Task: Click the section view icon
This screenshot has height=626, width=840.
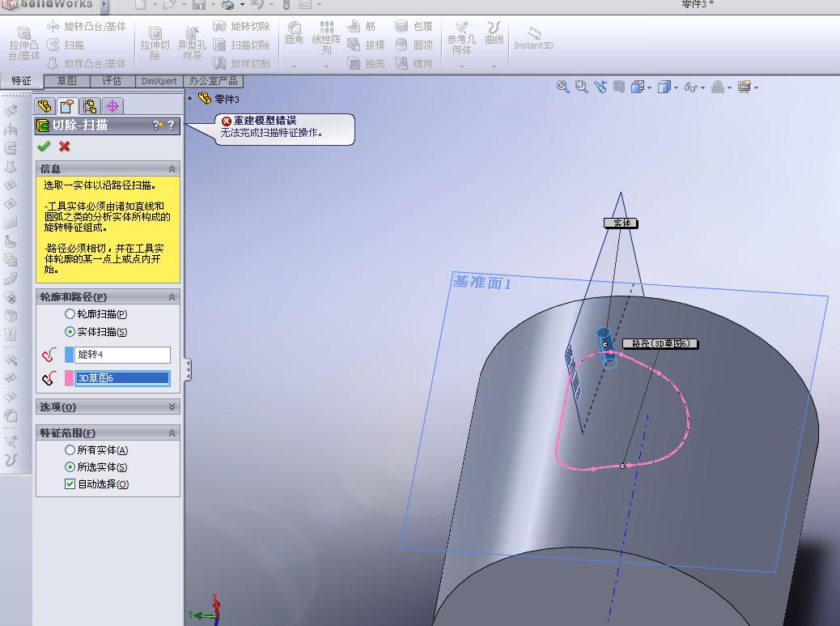Action: tap(619, 87)
